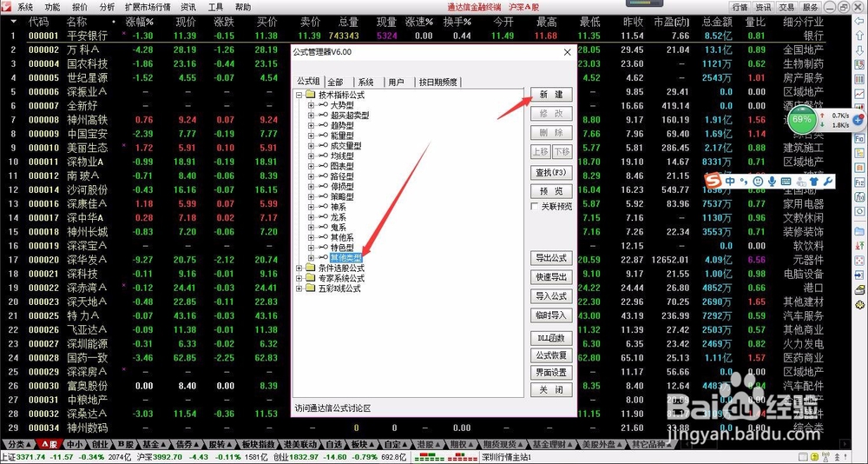Click the blue arrow box sidebar icon
The width and height of the screenshot is (868, 464).
pyautogui.click(x=859, y=275)
